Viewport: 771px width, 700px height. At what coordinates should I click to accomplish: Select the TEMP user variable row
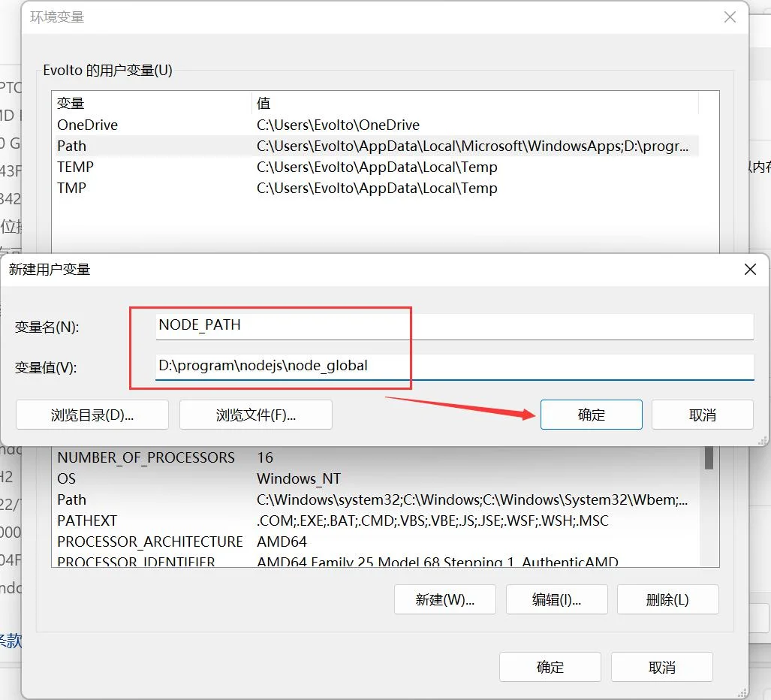pyautogui.click(x=75, y=167)
